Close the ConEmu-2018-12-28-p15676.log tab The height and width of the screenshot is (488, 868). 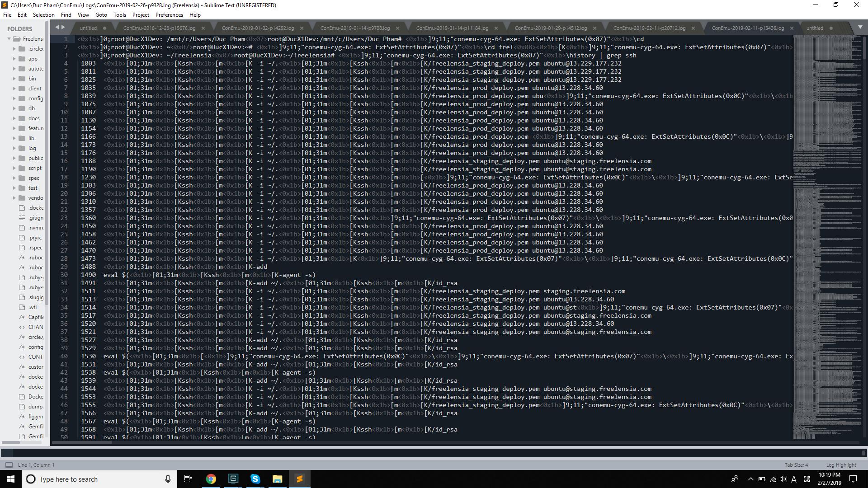coord(203,28)
